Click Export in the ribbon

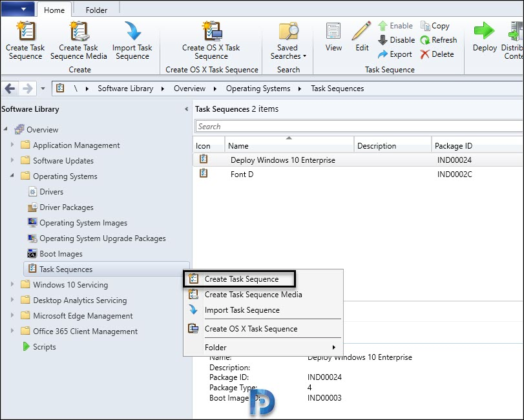[395, 54]
